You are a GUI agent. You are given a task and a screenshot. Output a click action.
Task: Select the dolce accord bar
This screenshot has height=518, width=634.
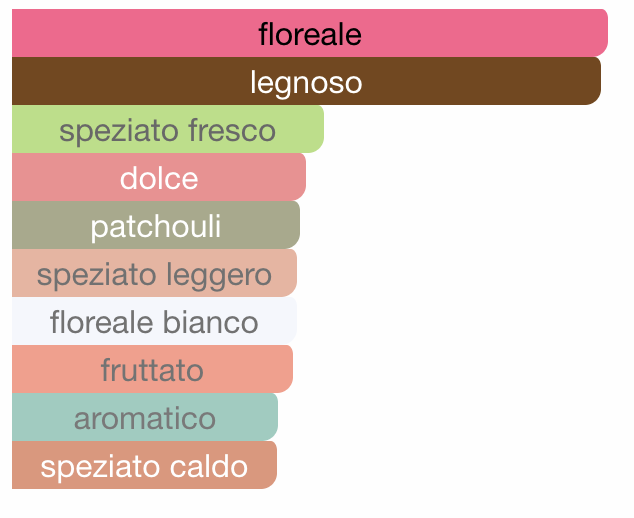click(x=159, y=177)
